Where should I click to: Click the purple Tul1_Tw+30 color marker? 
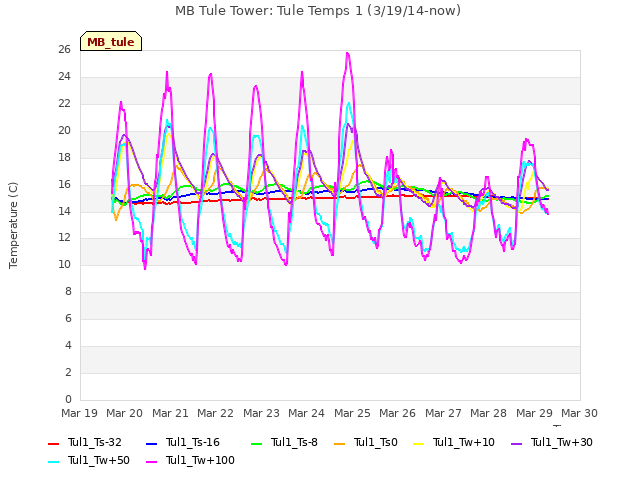[517, 444]
